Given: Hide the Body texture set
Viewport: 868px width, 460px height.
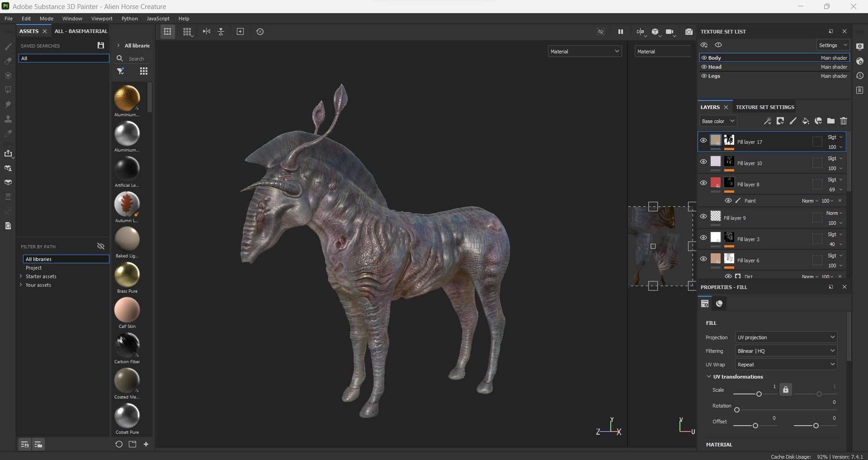Looking at the screenshot, I should 704,58.
